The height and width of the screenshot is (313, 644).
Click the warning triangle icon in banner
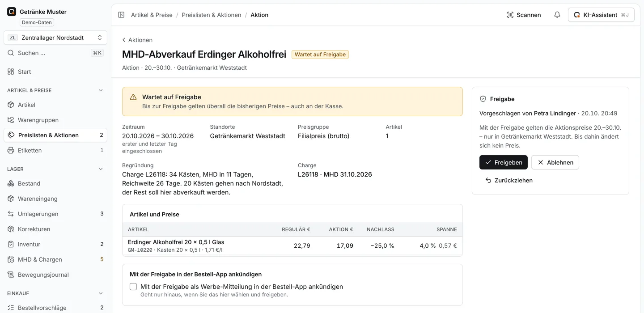coord(133,97)
